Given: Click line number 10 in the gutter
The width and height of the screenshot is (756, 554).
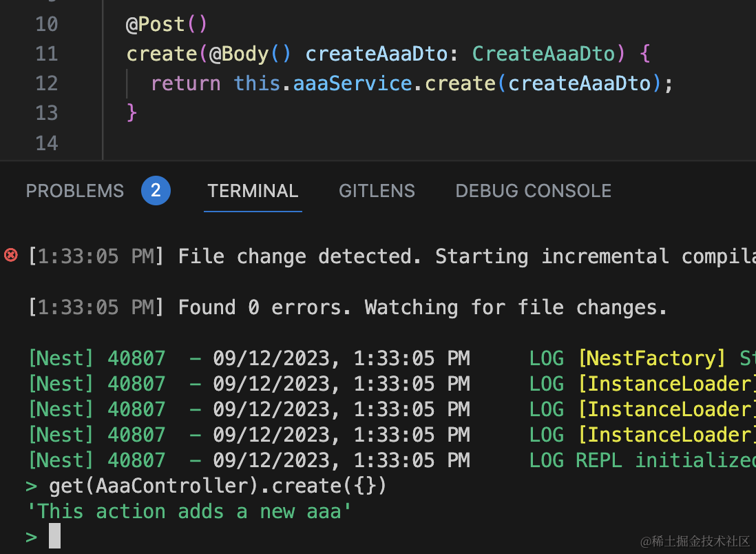Looking at the screenshot, I should (x=46, y=24).
